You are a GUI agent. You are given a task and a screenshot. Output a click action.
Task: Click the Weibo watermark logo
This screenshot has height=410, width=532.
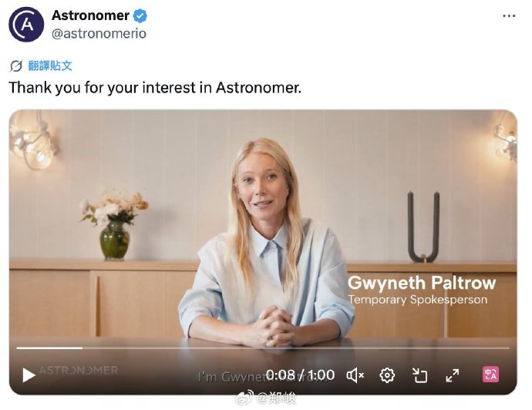[244, 398]
